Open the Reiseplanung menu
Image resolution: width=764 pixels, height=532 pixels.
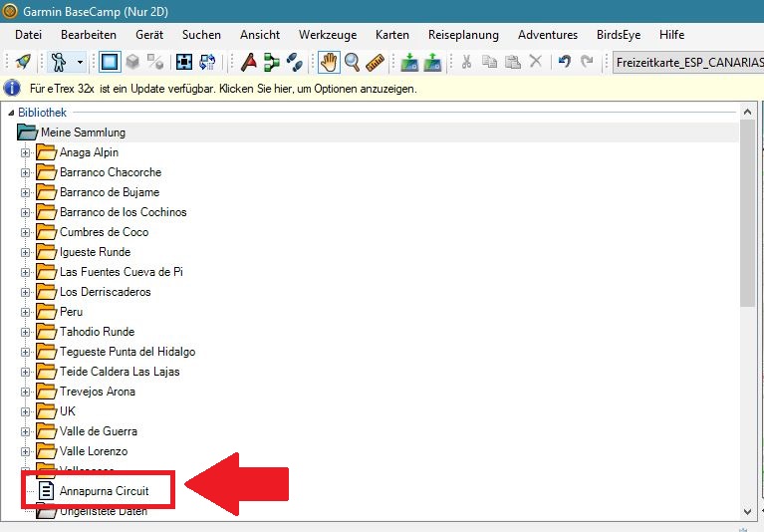[x=463, y=35]
